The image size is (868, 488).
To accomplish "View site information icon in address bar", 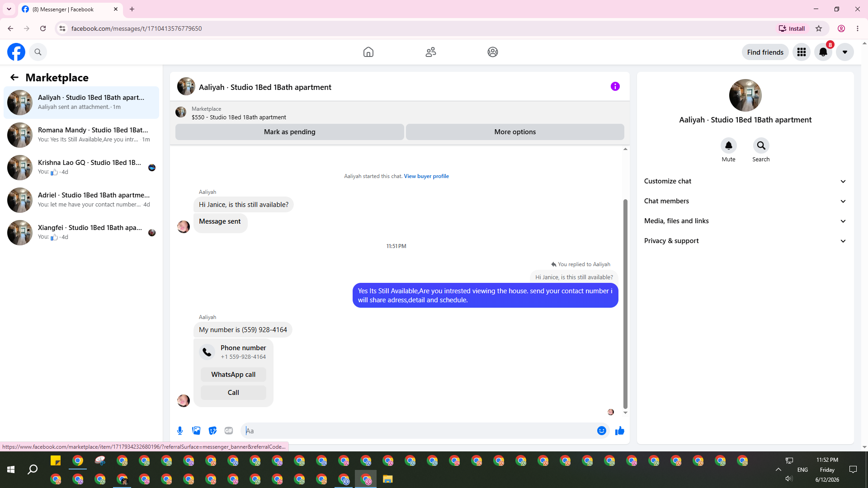I will coord(62,28).
